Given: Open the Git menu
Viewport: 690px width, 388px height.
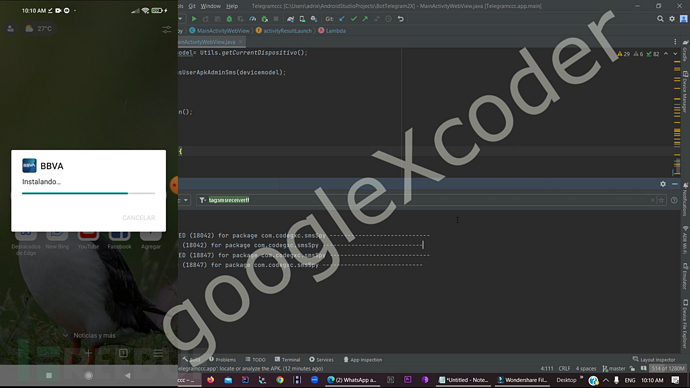Looking at the screenshot, I should pos(192,6).
